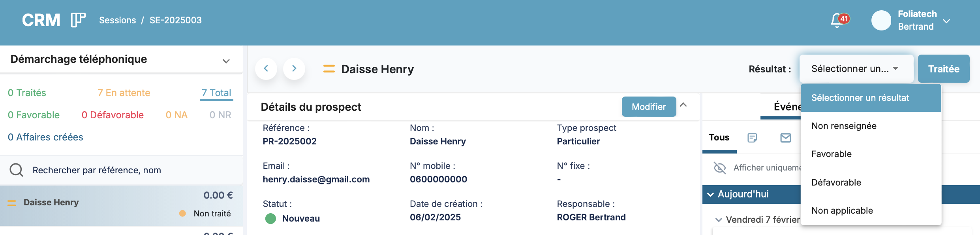This screenshot has height=235, width=980.
Task: Go to previous prospect arrow
Action: tap(266, 69)
